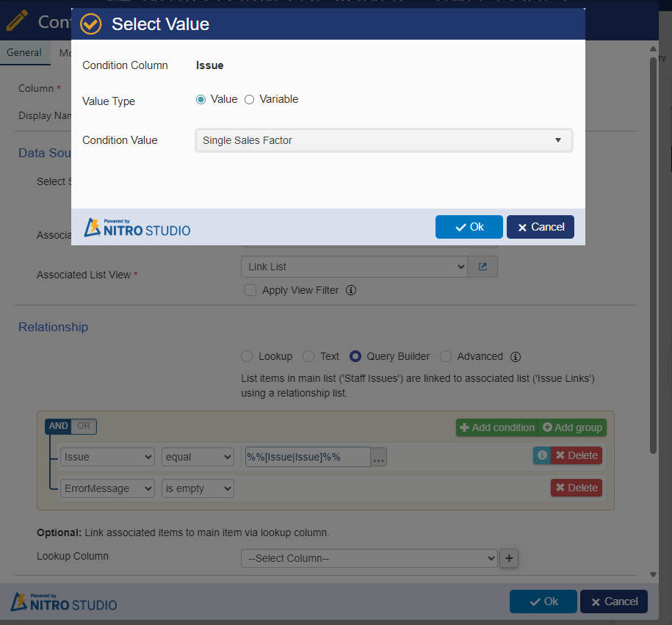The height and width of the screenshot is (625, 672).
Task: Expand the Condition Value dropdown
Action: pos(383,140)
